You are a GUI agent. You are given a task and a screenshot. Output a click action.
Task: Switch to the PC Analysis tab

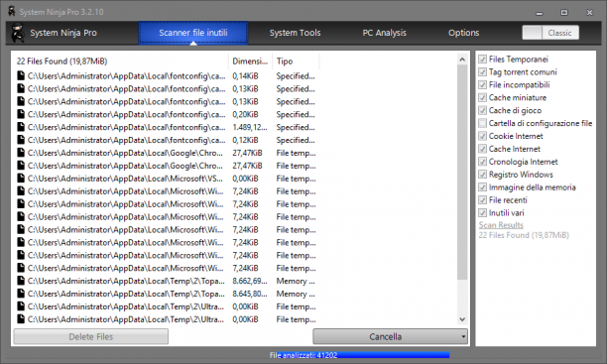coord(385,33)
